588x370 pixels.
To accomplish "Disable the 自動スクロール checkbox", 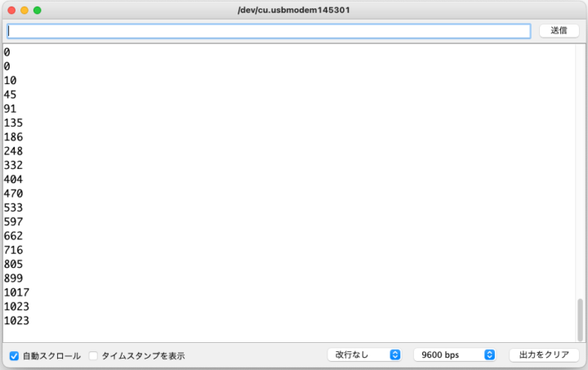I will (15, 356).
